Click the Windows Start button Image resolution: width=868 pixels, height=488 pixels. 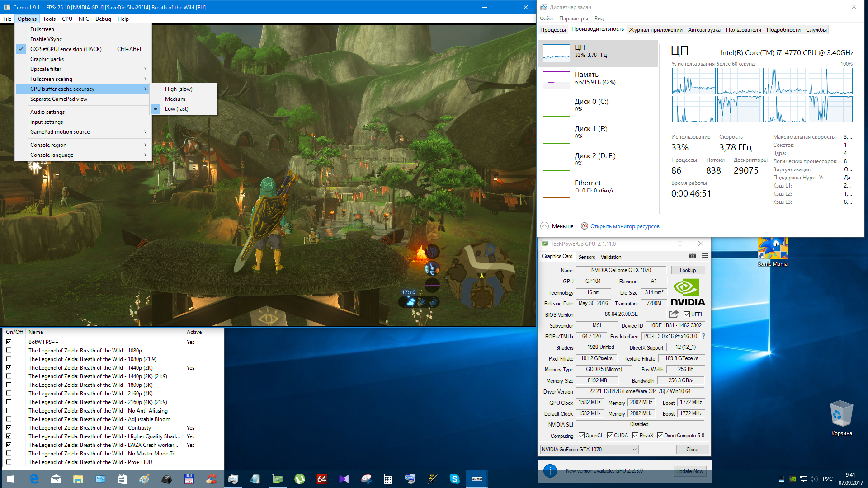pos(11,479)
